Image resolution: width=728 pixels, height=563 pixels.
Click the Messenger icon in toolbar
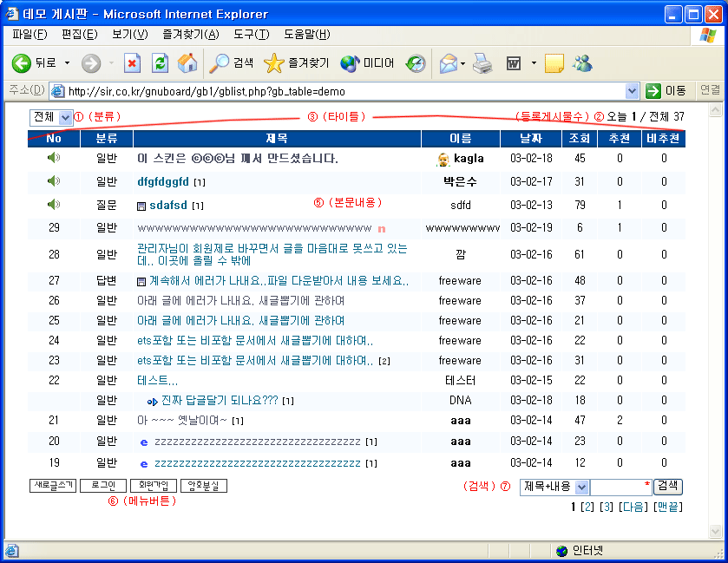pyautogui.click(x=582, y=63)
